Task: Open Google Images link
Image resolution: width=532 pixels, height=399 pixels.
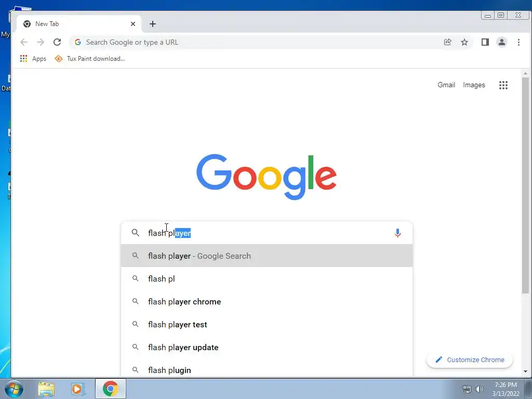Action: (x=474, y=85)
